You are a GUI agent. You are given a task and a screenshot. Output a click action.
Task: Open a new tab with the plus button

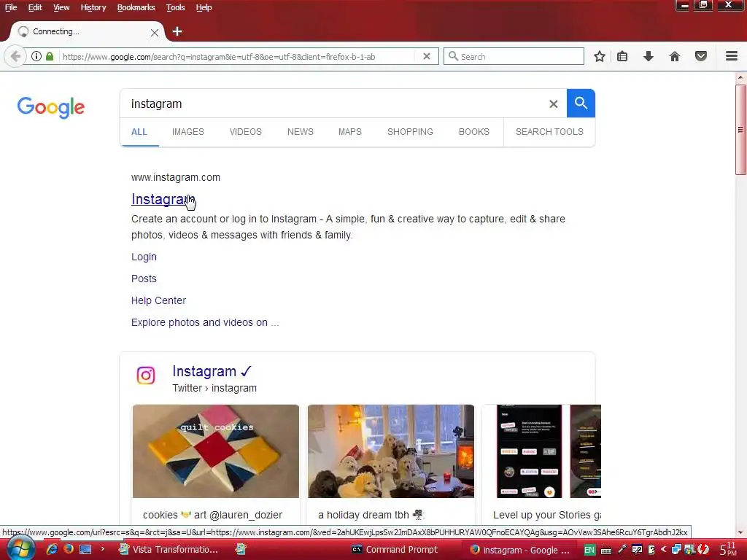177,31
